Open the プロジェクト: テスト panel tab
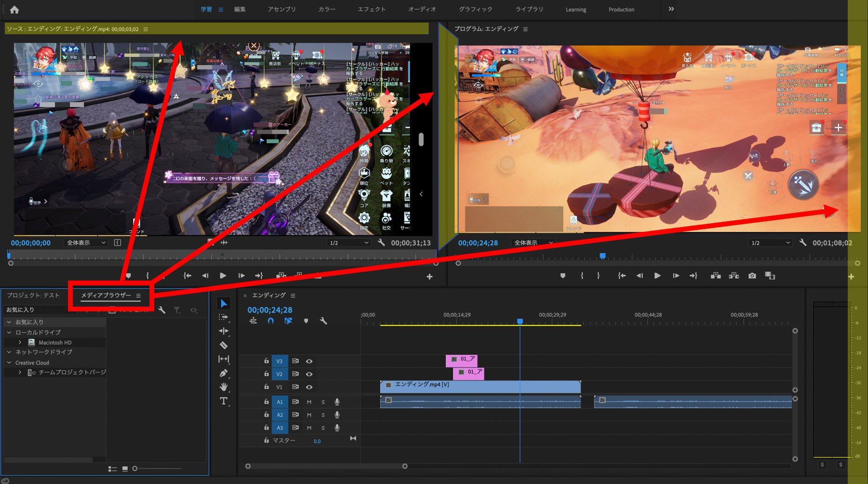Viewport: 868px width, 484px height. click(x=33, y=295)
